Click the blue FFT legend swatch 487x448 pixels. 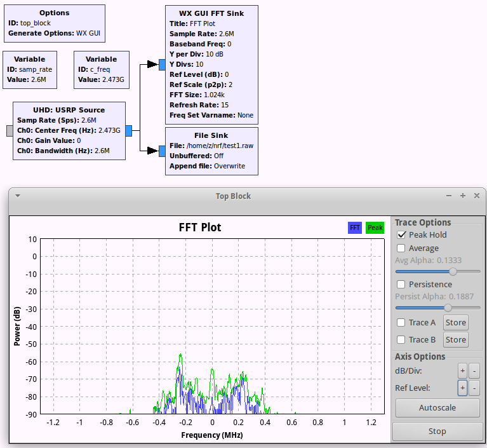pos(355,227)
